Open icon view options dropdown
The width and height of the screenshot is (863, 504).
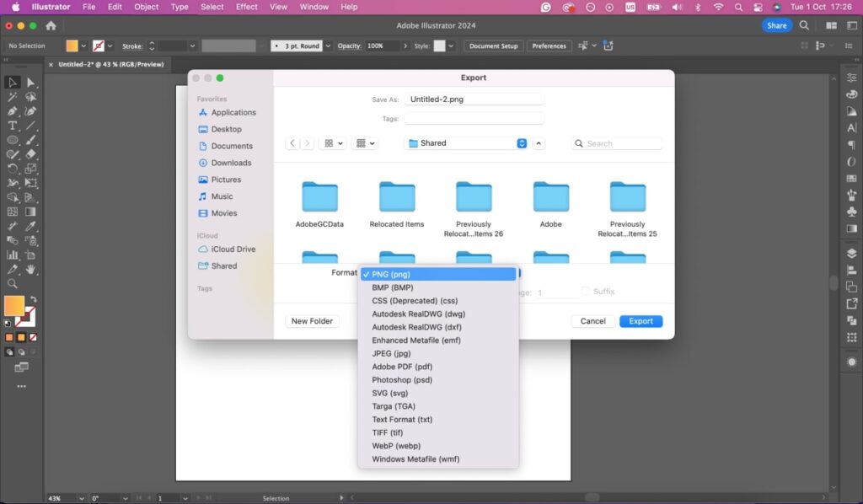pyautogui.click(x=333, y=143)
